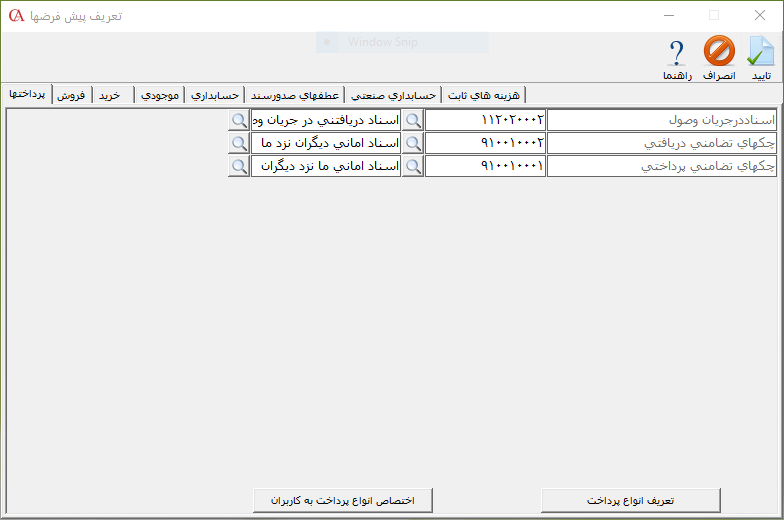
Task: Click leftmost magnifier in اسناددرجريان وصول row
Action: [x=239, y=120]
